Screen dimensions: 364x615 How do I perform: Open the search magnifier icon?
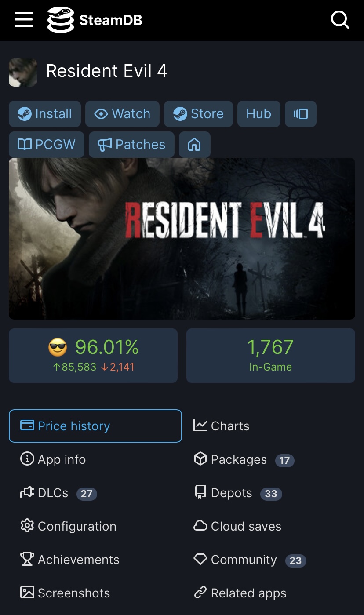(x=340, y=20)
